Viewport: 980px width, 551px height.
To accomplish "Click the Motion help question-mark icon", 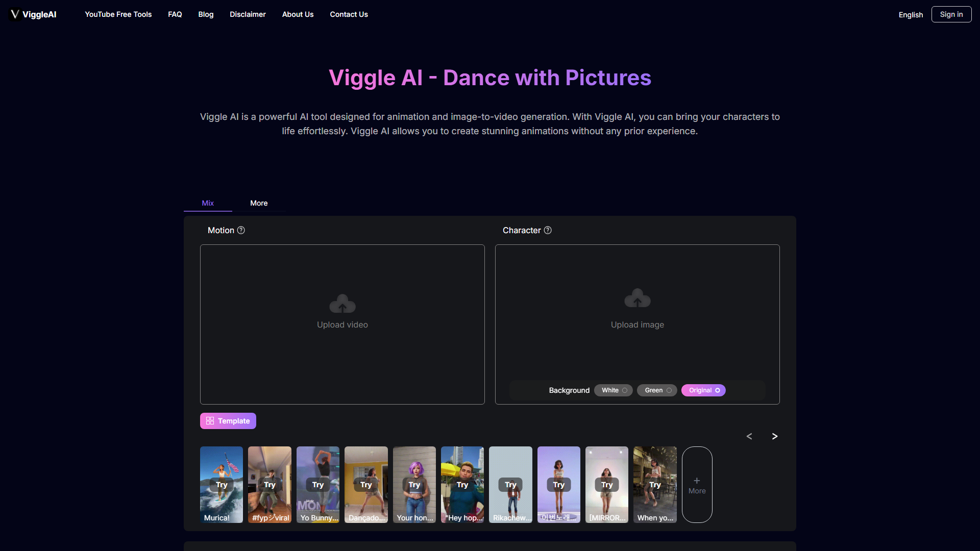I will pos(241,230).
